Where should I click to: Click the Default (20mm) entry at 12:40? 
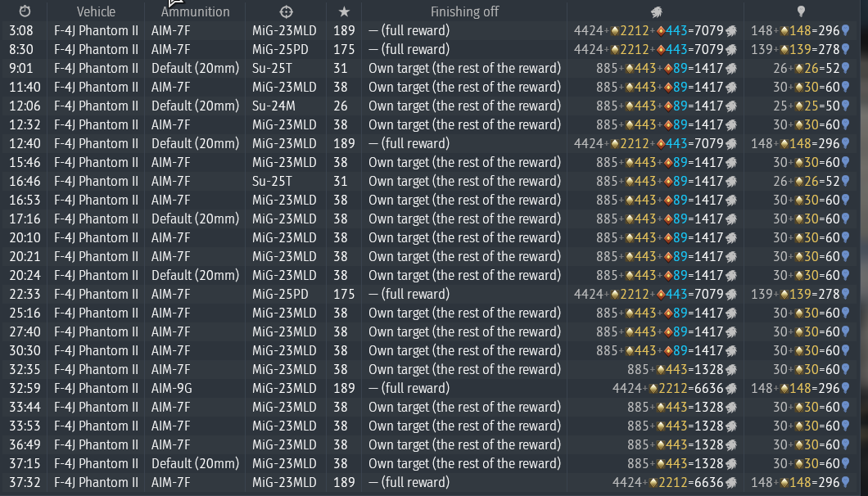coord(195,143)
